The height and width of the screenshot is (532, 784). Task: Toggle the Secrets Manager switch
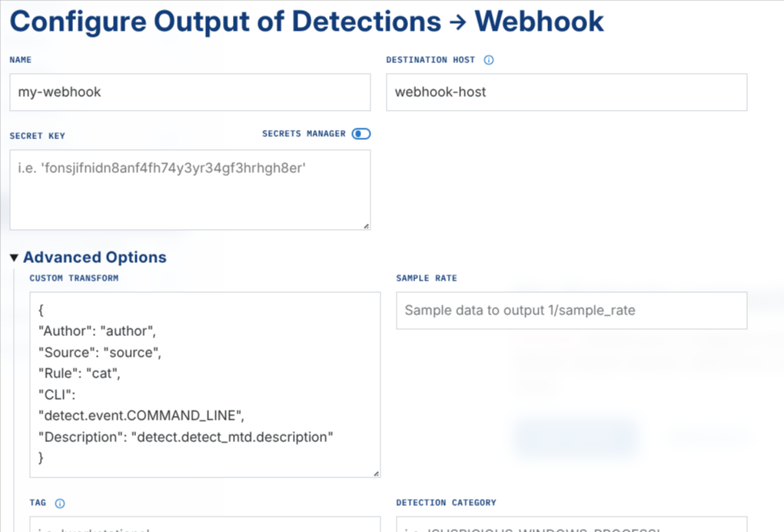[x=361, y=134]
